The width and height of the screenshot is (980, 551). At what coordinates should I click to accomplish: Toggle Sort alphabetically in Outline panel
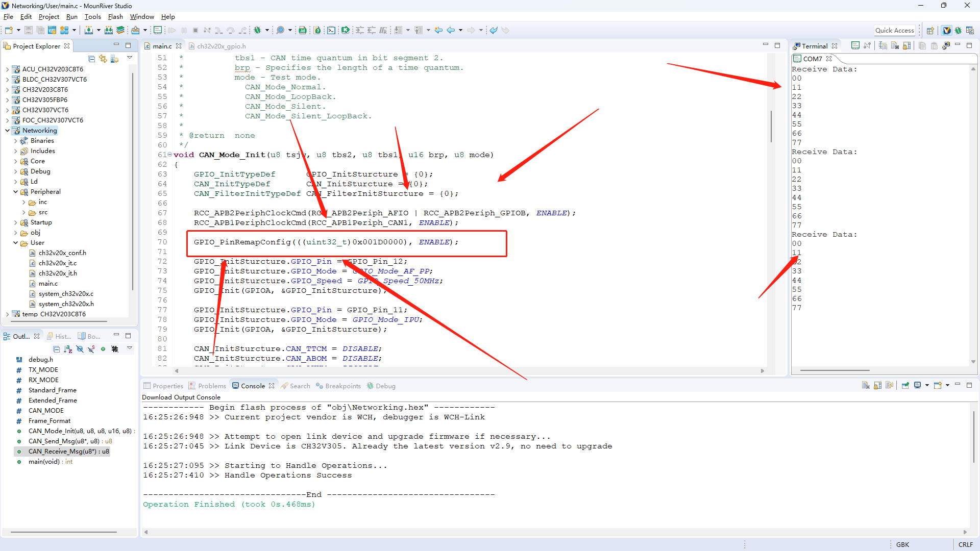(68, 349)
